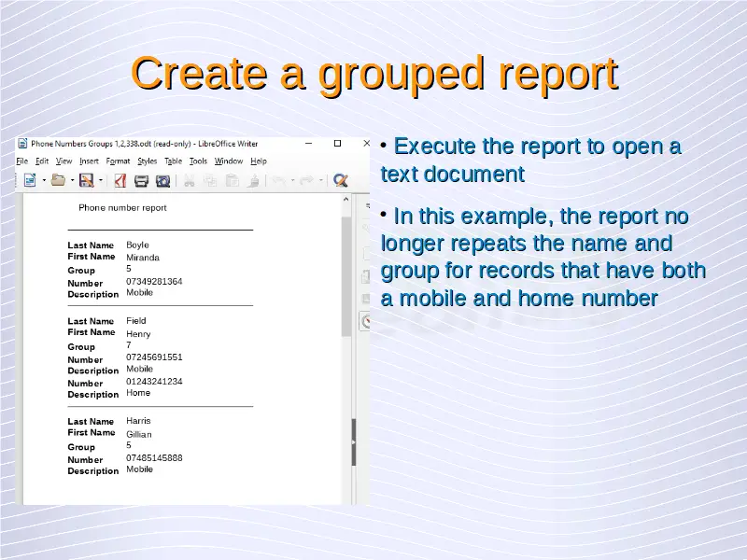Screen dimensions: 747x560
Task: Click the number '01243241234'
Action: tap(154, 382)
